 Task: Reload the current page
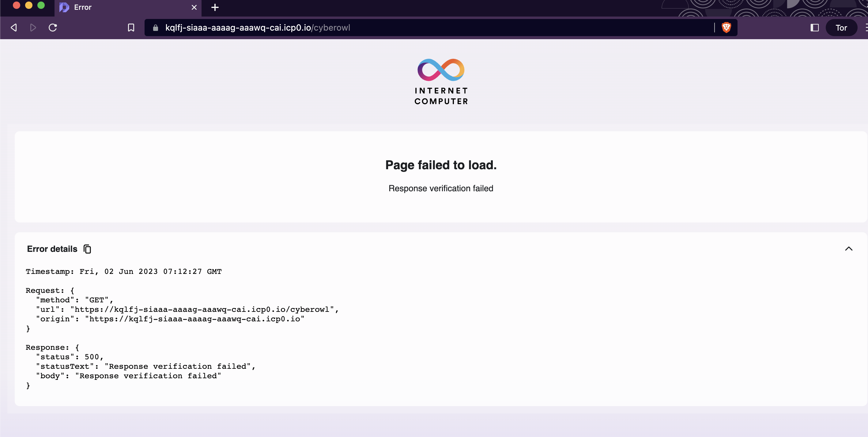click(53, 28)
